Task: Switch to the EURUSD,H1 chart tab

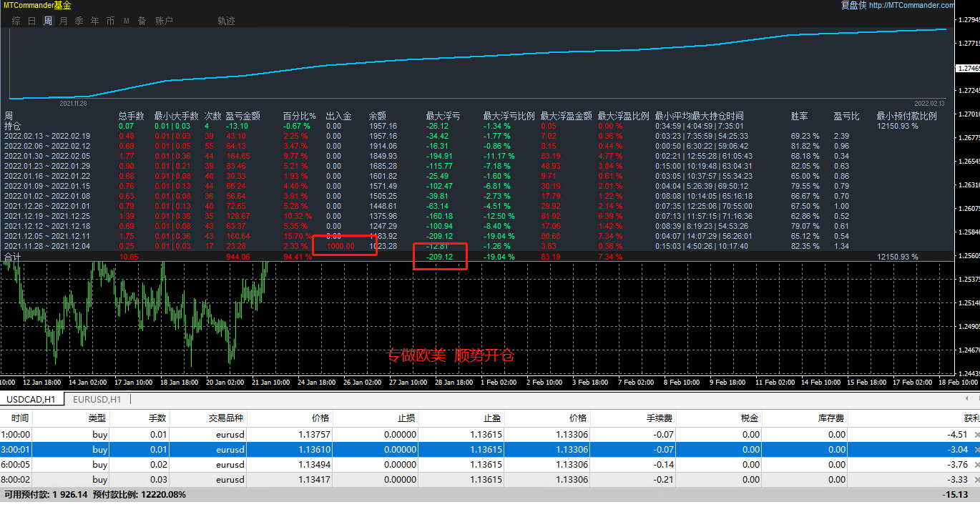Action: pos(97,399)
